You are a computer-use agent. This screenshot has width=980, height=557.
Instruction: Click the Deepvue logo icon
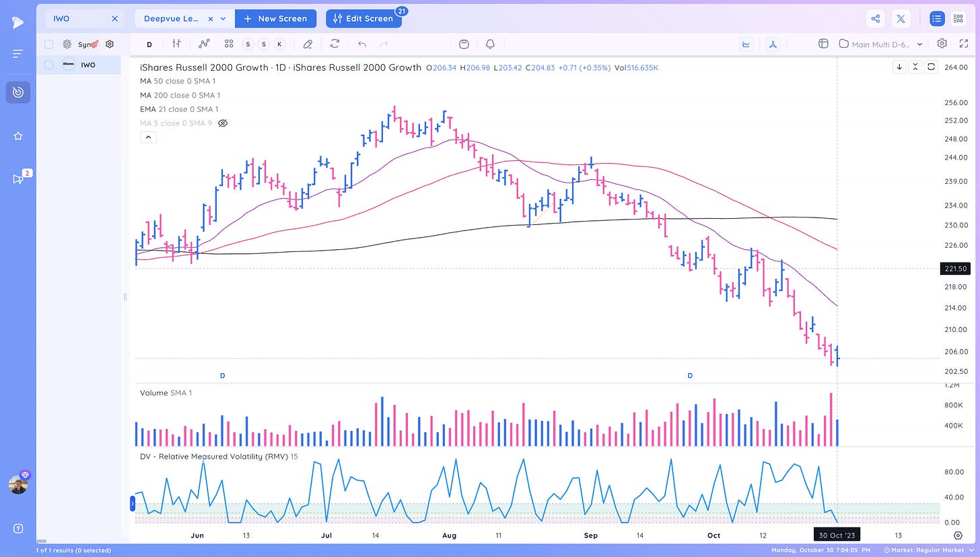coord(17,23)
